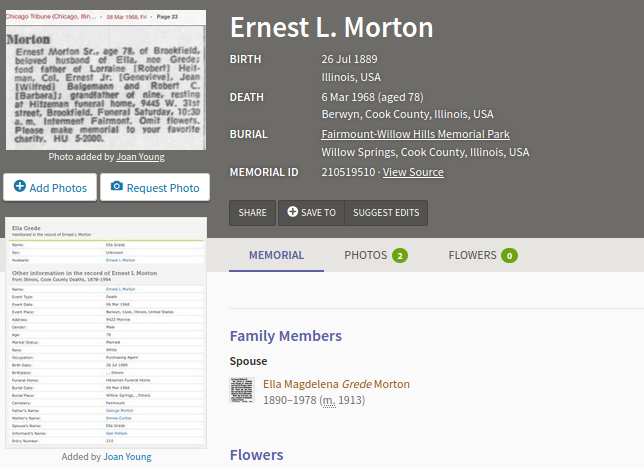Open the Chicago Tribune obituary clipping image
The height and width of the screenshot is (468, 644).
click(x=106, y=80)
